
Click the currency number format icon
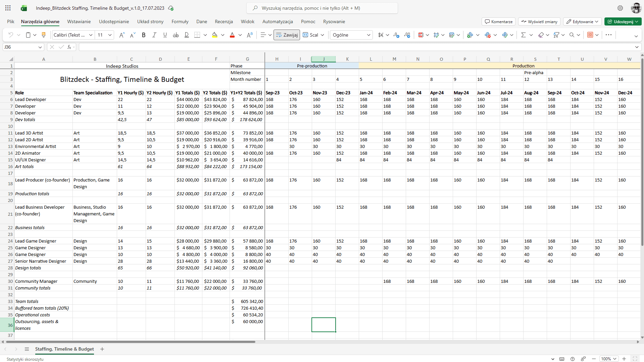coord(381,35)
